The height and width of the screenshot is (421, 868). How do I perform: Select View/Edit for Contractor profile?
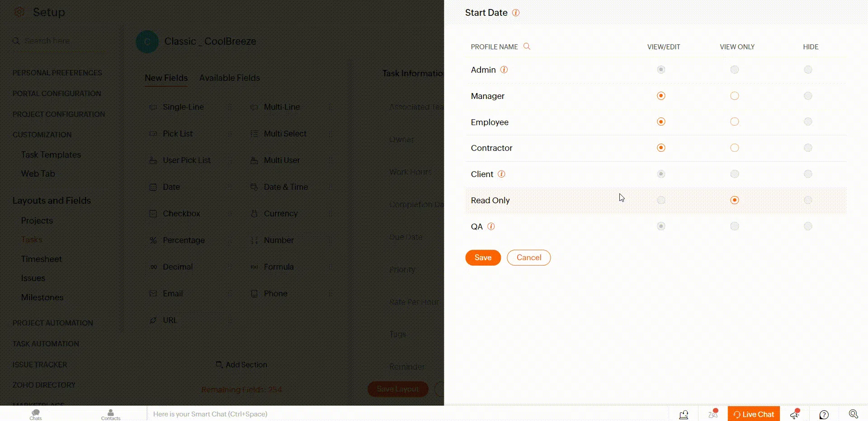pos(661,148)
